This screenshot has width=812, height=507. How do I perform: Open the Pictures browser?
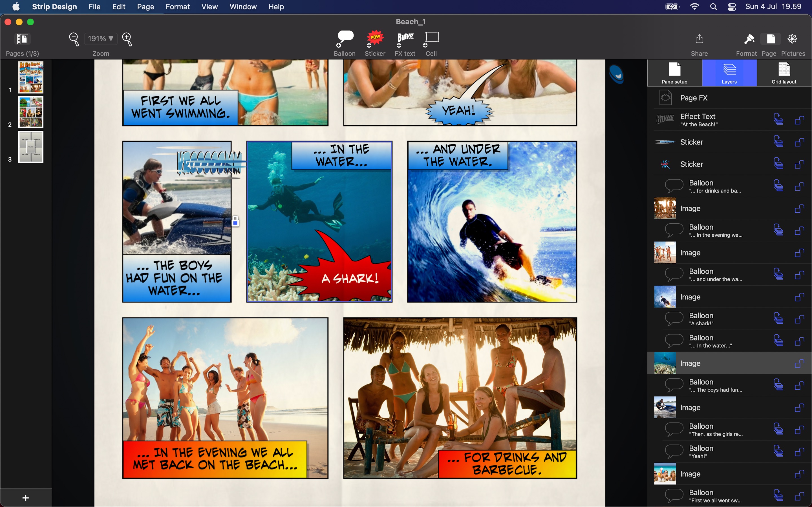click(x=792, y=39)
